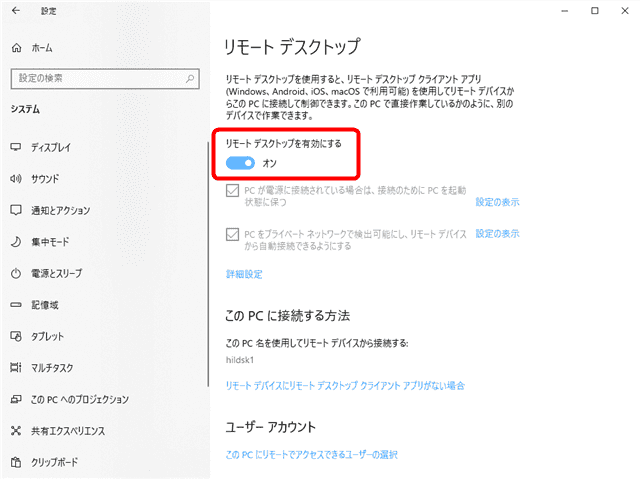Select 集中モード in sidebar
Image resolution: width=640 pixels, height=479 pixels.
(x=50, y=242)
